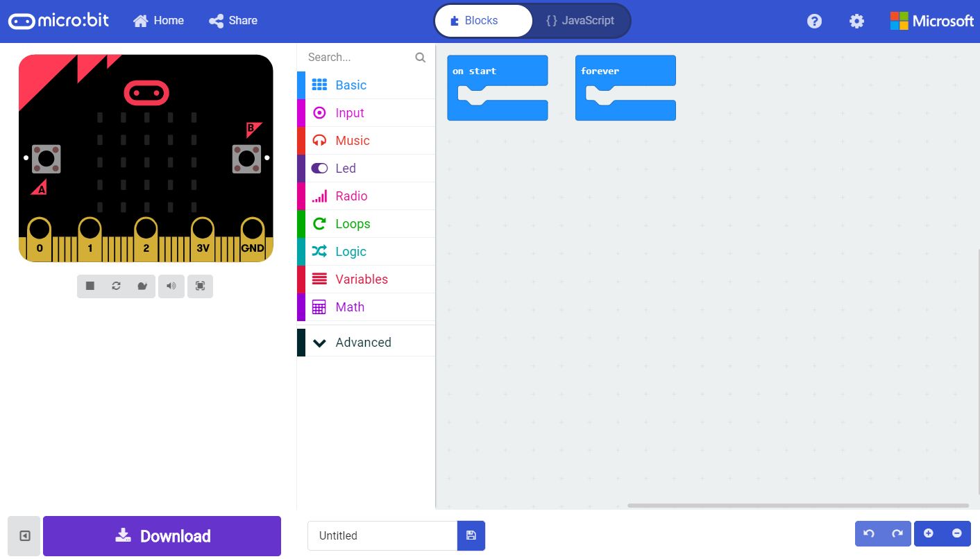The width and height of the screenshot is (980, 559).
Task: Click the project name field
Action: pos(382,536)
